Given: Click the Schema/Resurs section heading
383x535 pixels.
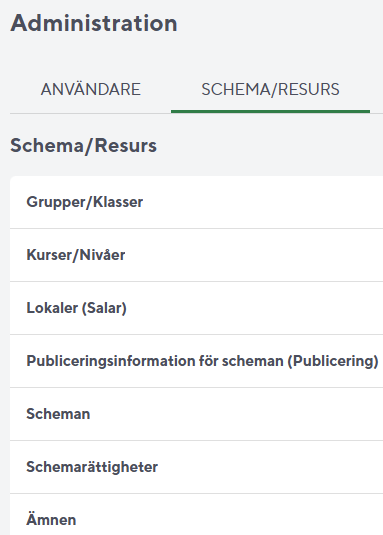Looking at the screenshot, I should (84, 146).
